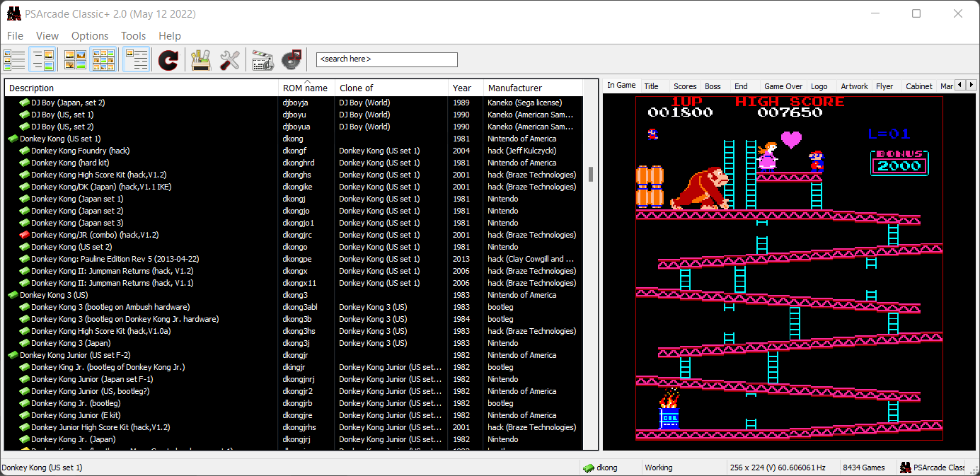Select Donkey Kong 3 (bootleg on Ambush hardware)
The width and height of the screenshot is (980, 476).
pyautogui.click(x=294, y=307)
